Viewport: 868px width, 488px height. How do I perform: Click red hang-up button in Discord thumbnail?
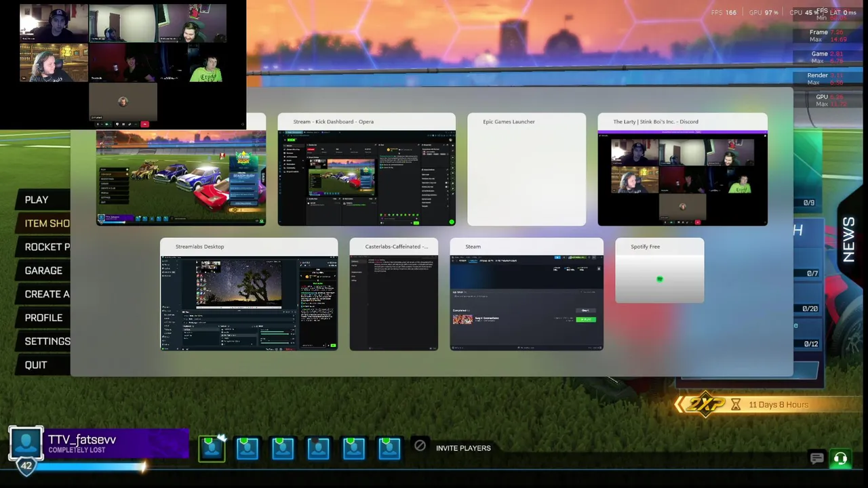tap(698, 222)
